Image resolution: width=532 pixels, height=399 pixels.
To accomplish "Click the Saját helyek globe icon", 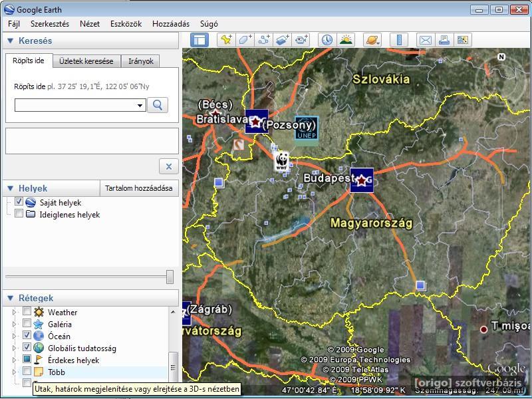I will (x=31, y=202).
